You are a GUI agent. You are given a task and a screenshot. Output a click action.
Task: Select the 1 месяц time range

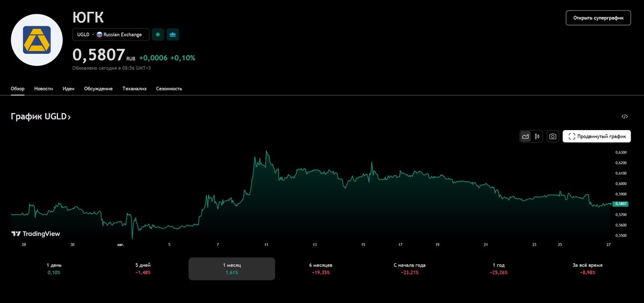[x=232, y=269]
